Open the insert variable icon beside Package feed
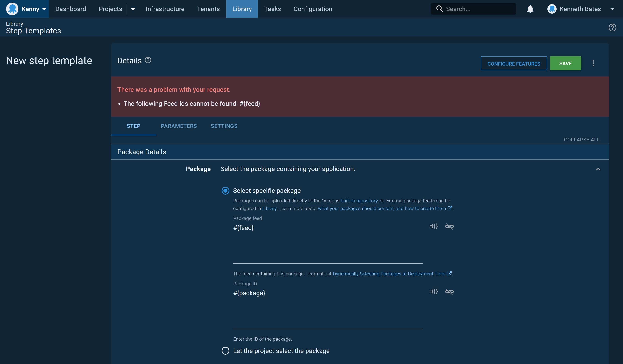623x364 pixels. [x=434, y=226]
